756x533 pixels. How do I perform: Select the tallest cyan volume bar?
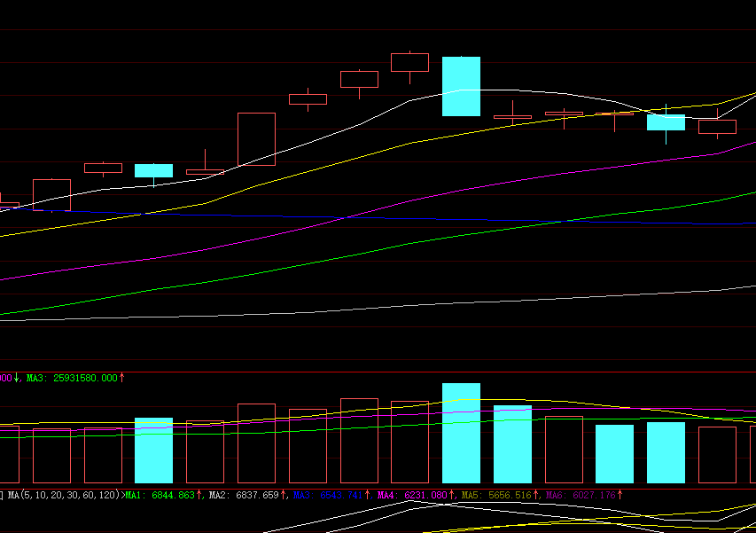point(461,433)
